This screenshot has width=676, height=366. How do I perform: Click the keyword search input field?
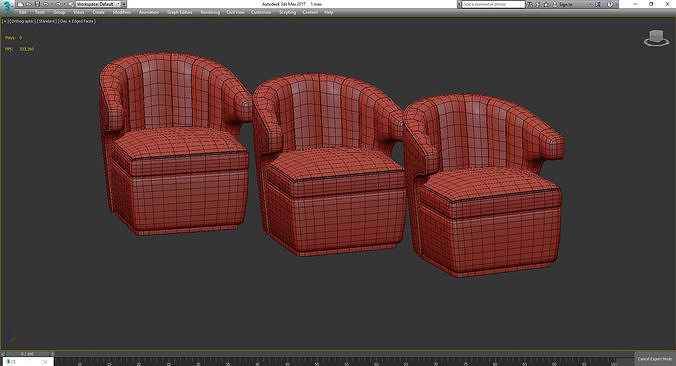pos(493,4)
